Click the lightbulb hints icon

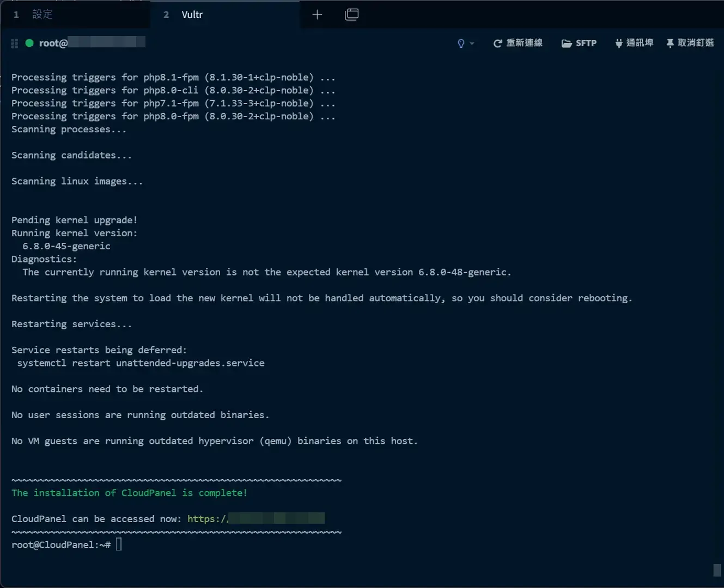461,44
